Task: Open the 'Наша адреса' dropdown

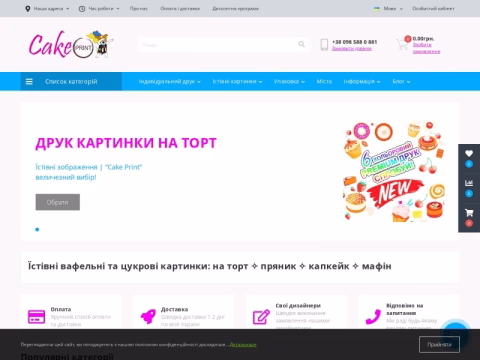Action: (x=51, y=9)
